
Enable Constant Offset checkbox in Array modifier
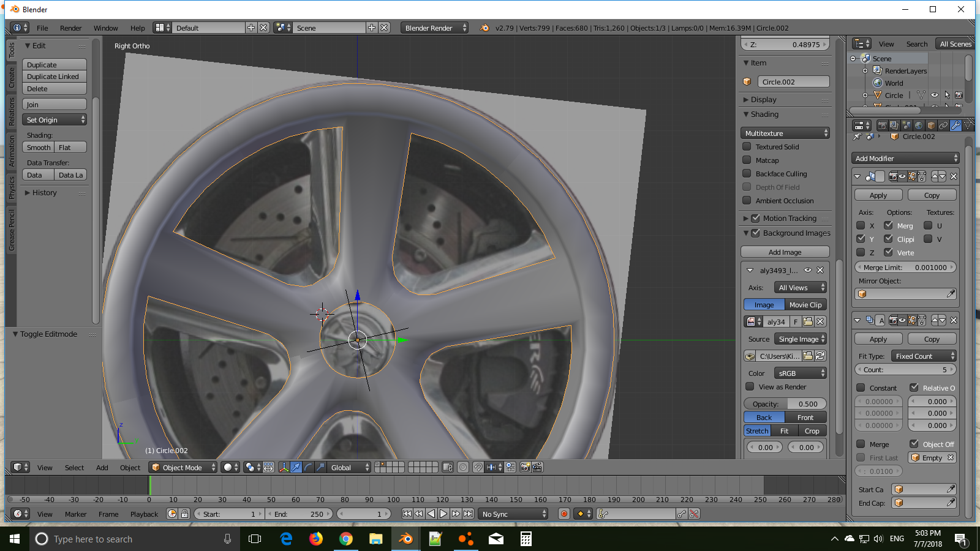point(861,388)
